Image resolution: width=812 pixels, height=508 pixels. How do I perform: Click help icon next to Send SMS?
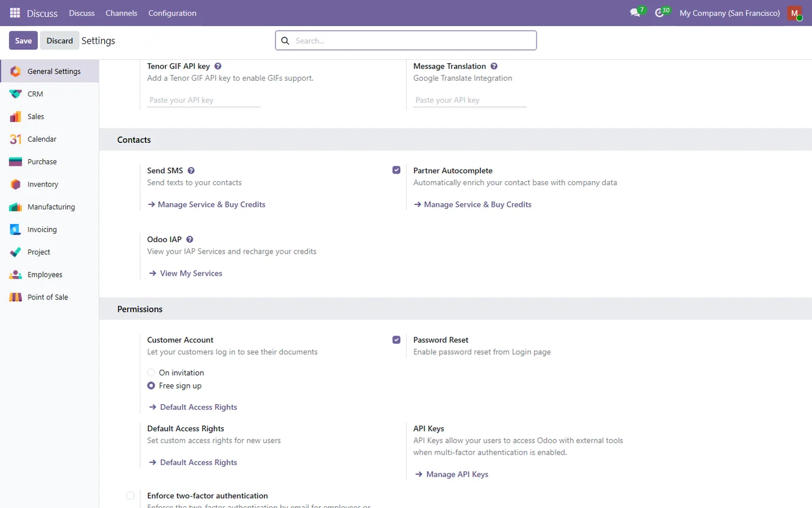[x=191, y=171]
